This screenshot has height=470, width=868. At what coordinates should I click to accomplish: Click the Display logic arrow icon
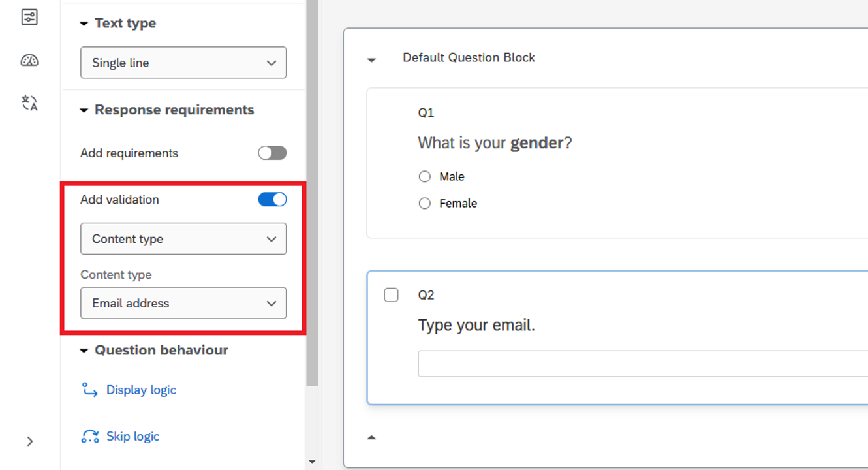pos(89,390)
